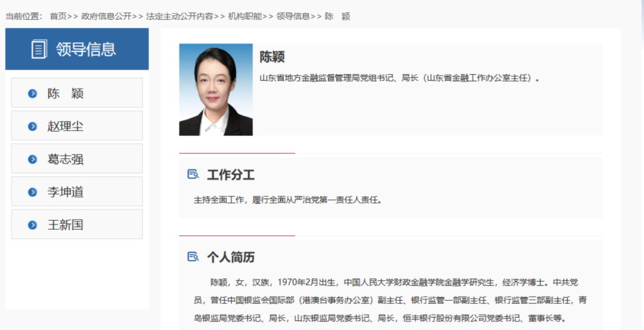
Task: Click the blue 领导信息 sidebar header
Action: tap(77, 49)
